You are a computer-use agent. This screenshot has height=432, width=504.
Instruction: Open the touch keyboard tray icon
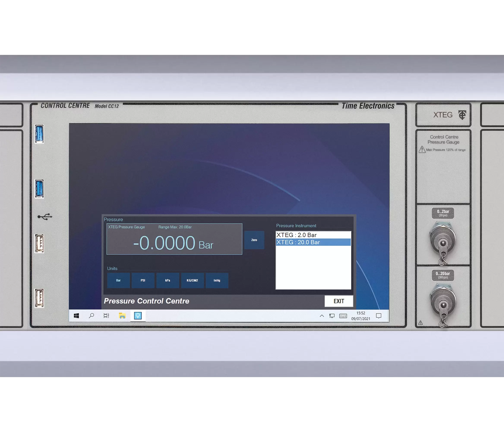tap(343, 316)
